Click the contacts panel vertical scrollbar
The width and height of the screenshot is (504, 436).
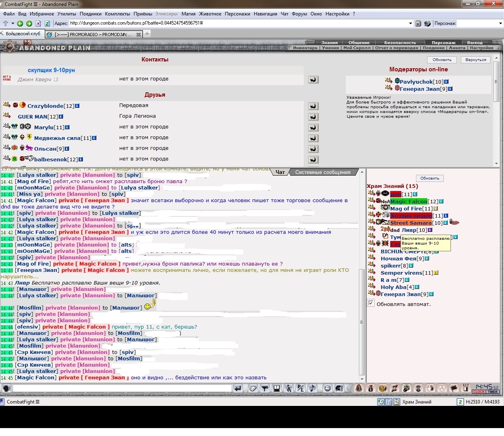coord(496,81)
